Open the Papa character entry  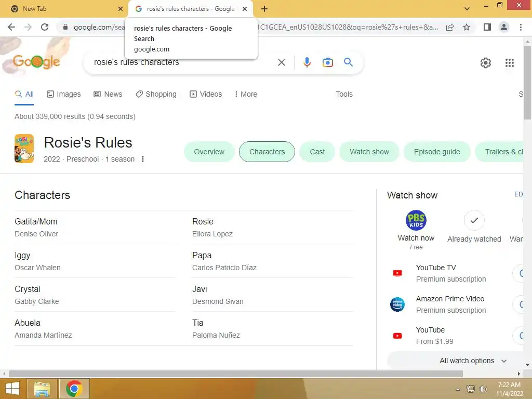[272, 261]
